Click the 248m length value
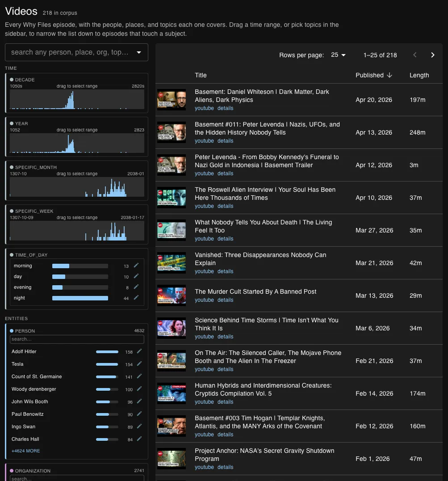Image resolution: width=448 pixels, height=481 pixels. point(417,132)
